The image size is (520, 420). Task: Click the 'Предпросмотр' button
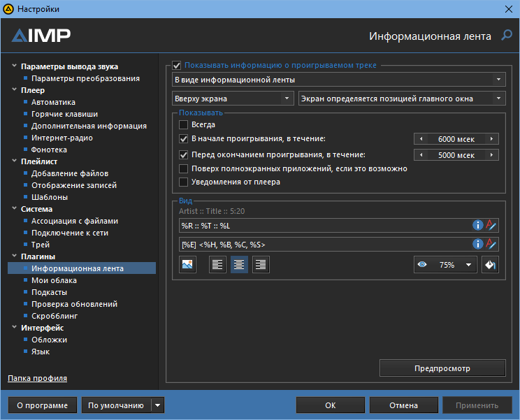pos(442,368)
